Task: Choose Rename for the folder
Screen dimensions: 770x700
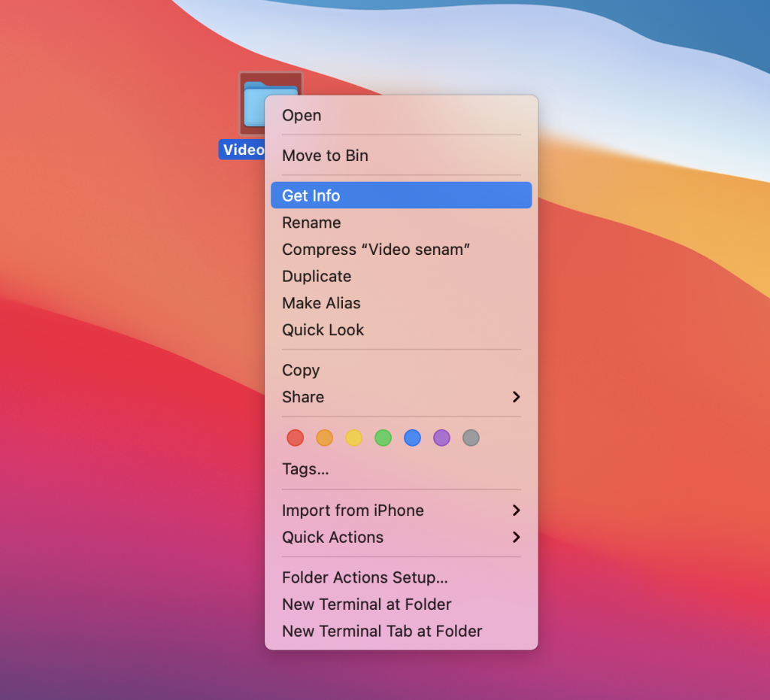Action: click(x=402, y=223)
